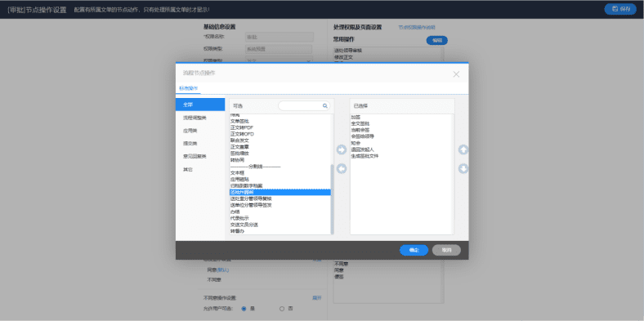Select 全文签批 in the 已选择 list

(400, 123)
